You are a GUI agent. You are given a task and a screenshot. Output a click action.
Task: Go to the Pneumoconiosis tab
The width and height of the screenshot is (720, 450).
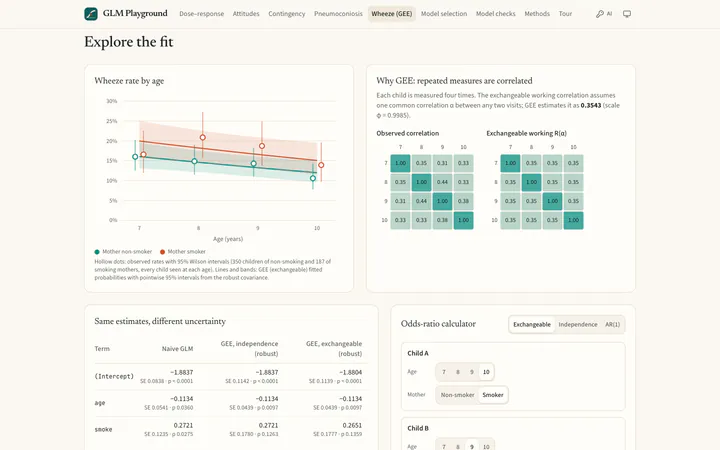[x=338, y=14]
